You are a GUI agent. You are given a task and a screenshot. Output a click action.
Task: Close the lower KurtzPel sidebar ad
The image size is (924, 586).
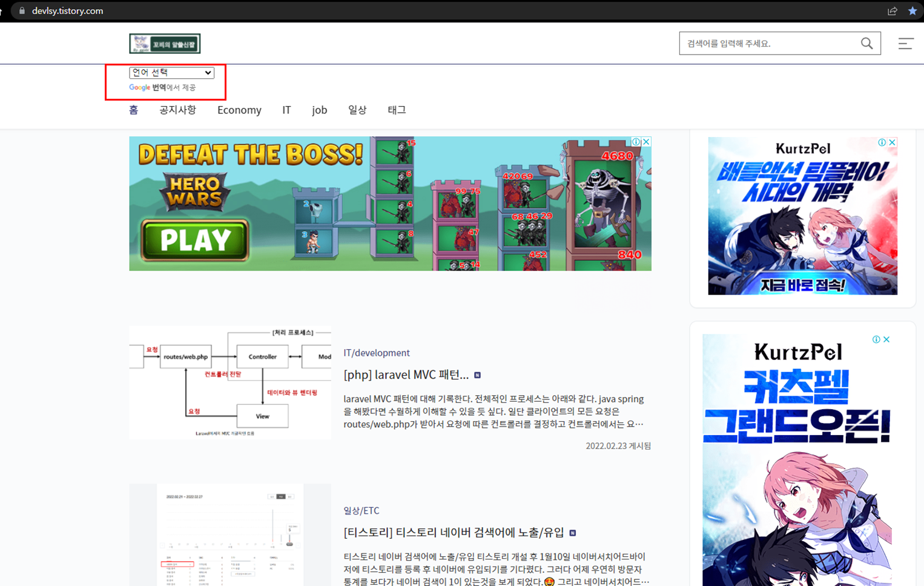886,339
